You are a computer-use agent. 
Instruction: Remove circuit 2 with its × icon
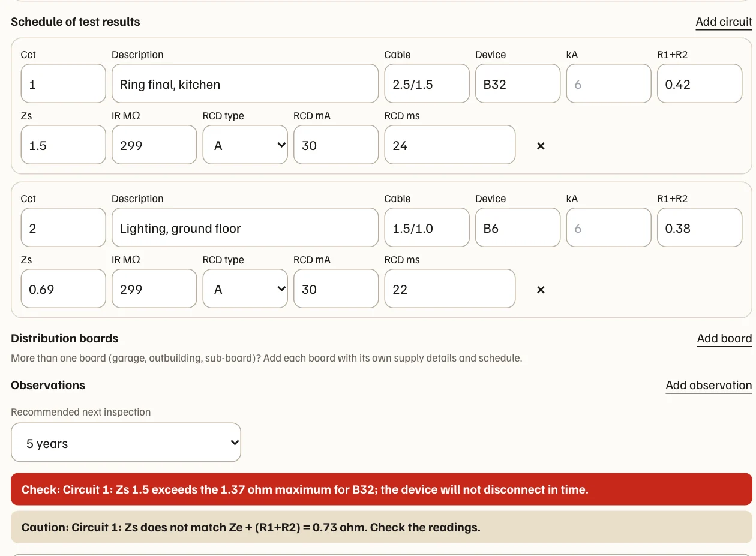click(541, 290)
